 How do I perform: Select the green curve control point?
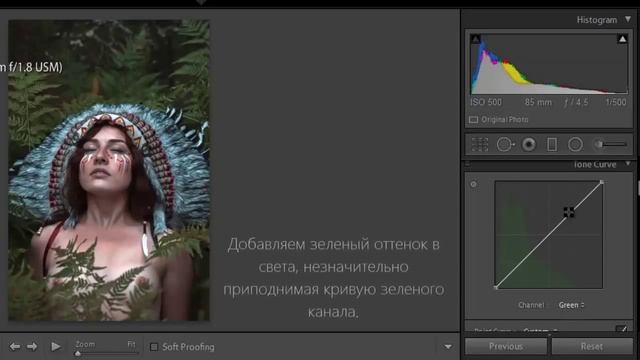(569, 212)
